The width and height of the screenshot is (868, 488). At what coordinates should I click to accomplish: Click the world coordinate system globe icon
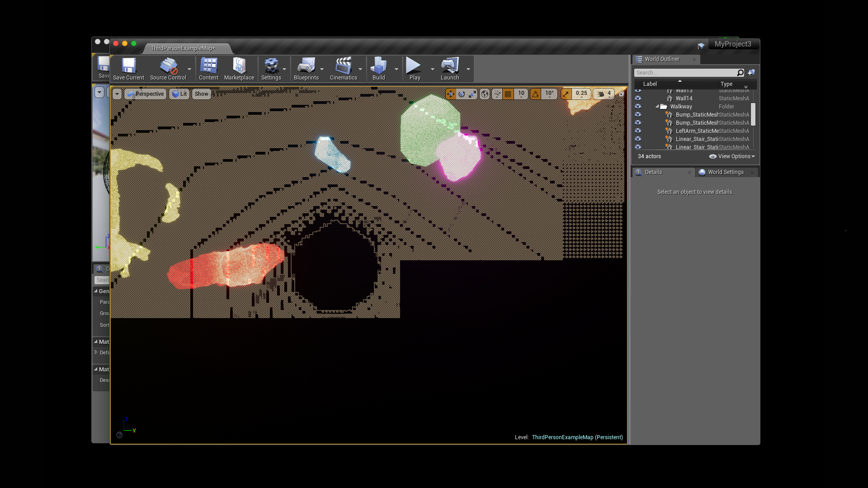(485, 94)
